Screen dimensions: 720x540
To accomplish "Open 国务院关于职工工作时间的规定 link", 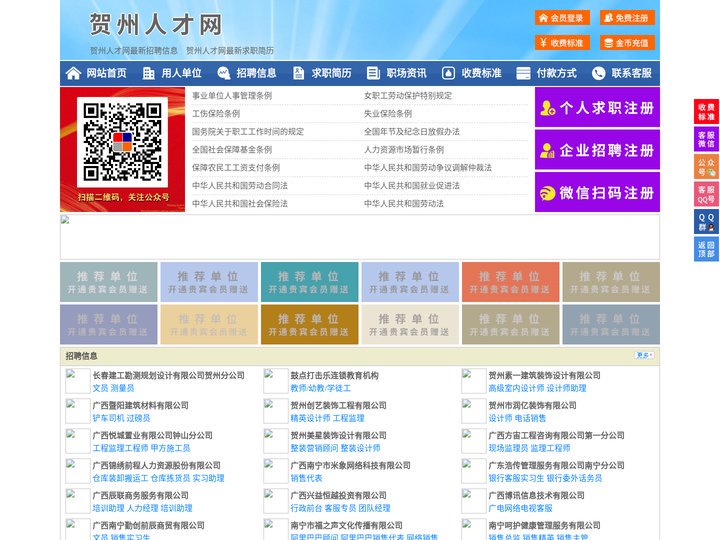I will click(248, 131).
